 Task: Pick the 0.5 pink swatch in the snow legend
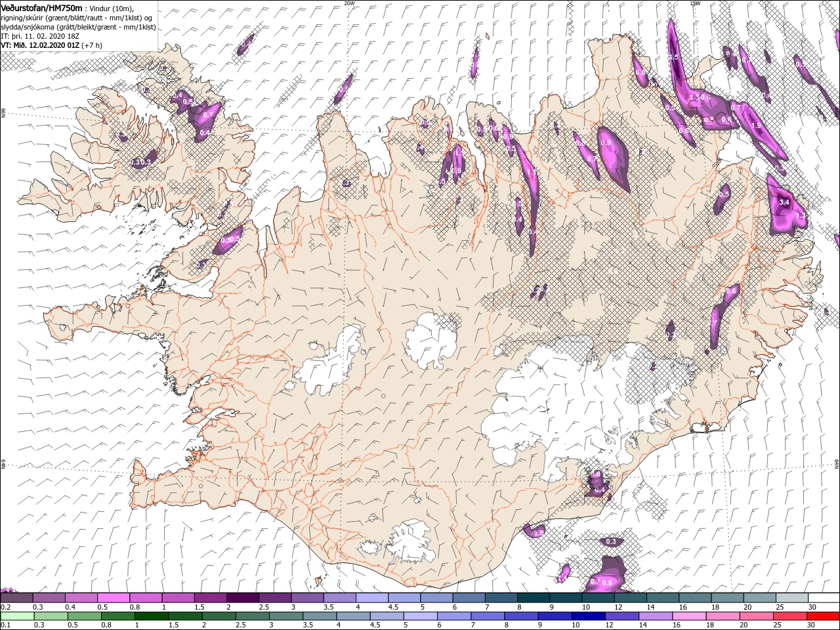[x=113, y=597]
